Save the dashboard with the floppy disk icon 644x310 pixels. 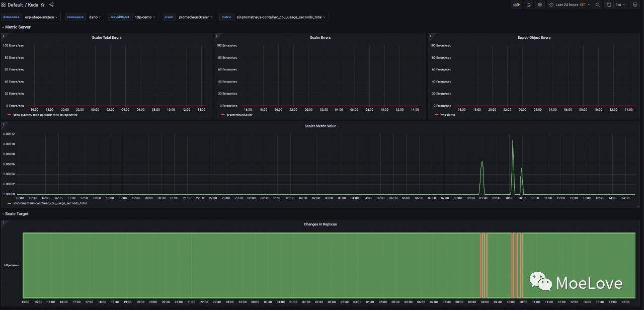coord(528,5)
